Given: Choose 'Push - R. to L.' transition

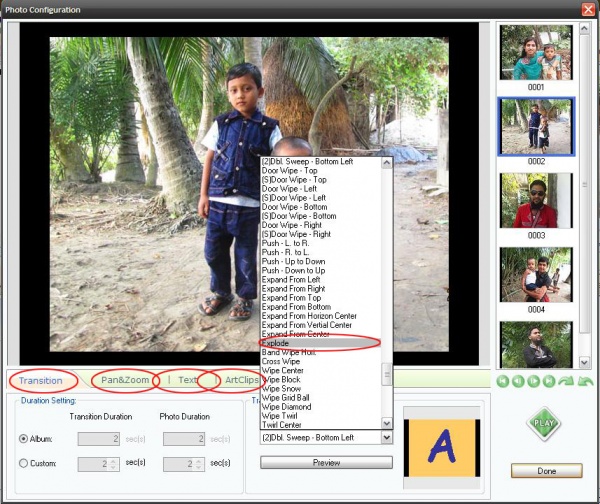Looking at the screenshot, I should (321, 253).
